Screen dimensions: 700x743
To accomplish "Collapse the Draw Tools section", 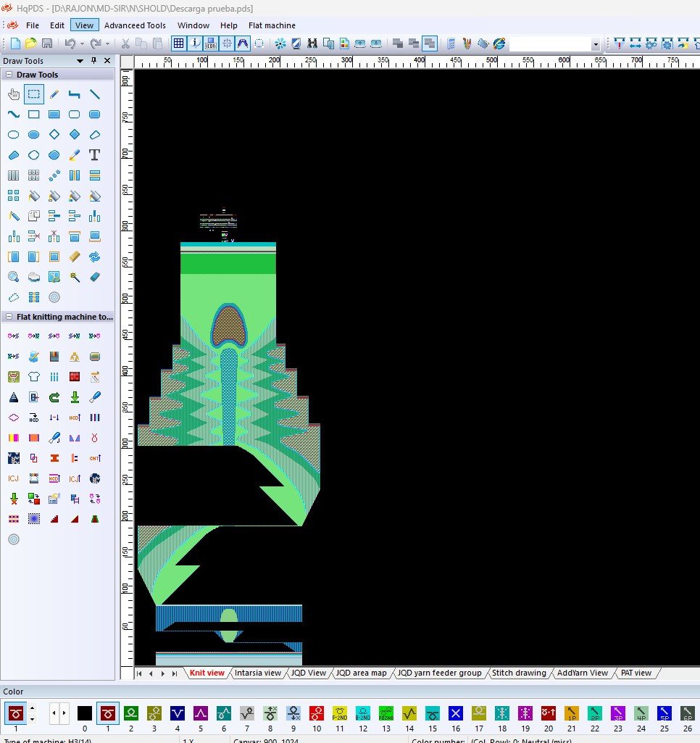I will pyautogui.click(x=9, y=75).
